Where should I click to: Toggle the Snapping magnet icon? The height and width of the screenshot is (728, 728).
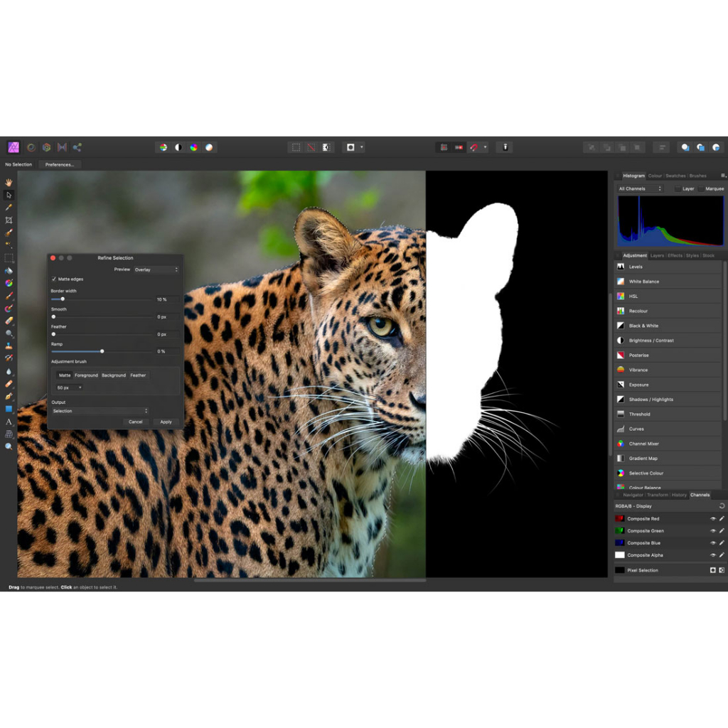(x=474, y=147)
